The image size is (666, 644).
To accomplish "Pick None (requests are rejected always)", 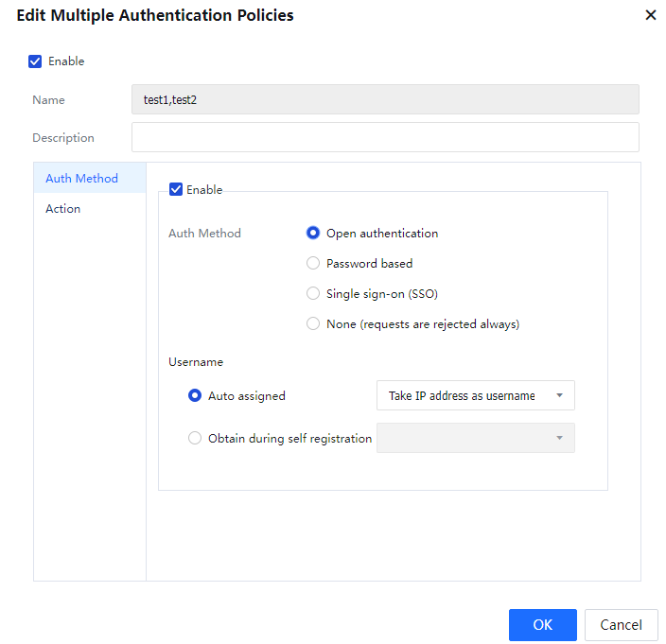I will [313, 324].
